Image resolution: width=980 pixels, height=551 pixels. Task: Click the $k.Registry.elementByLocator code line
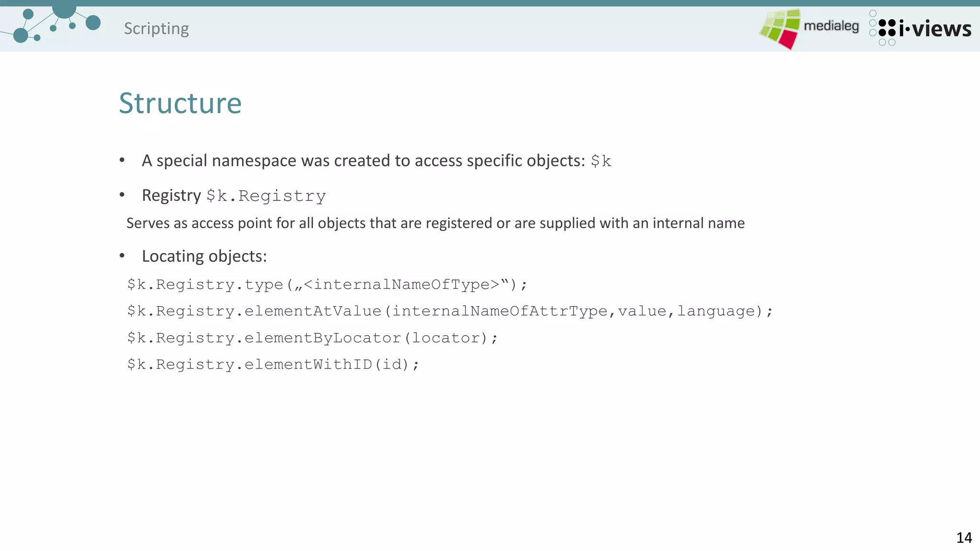[x=312, y=338]
